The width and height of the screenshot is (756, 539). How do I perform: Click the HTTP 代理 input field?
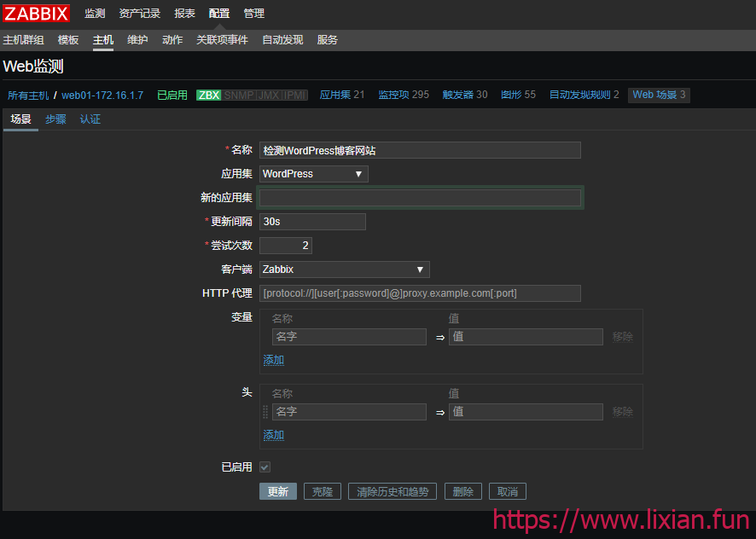(x=420, y=293)
